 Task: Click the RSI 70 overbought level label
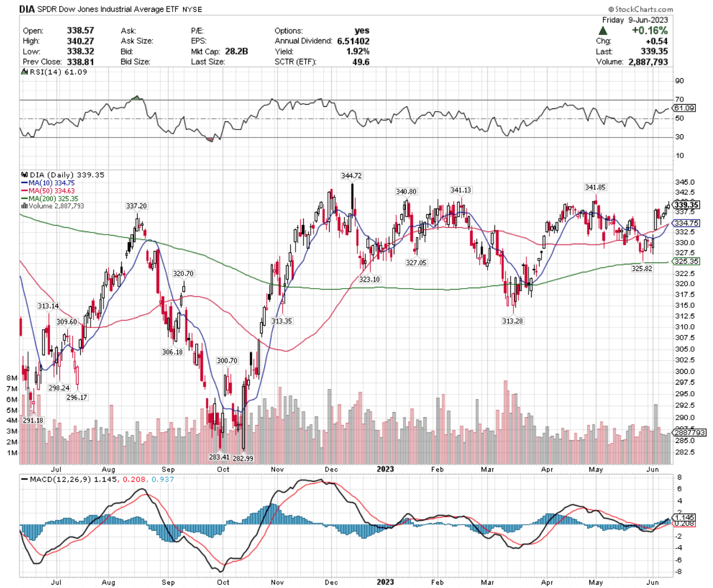click(x=680, y=99)
